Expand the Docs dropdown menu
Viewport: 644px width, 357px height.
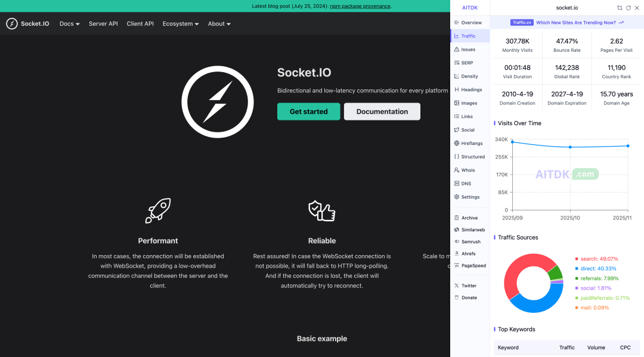pyautogui.click(x=69, y=24)
